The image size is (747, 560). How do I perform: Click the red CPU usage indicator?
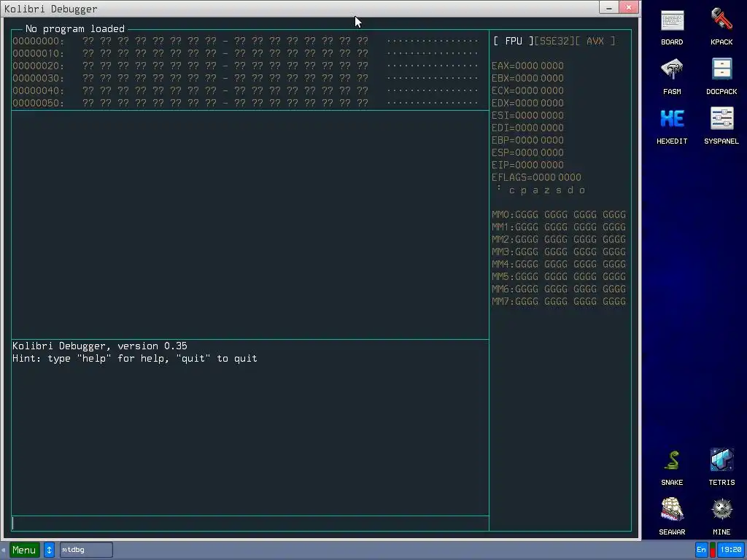click(713, 550)
